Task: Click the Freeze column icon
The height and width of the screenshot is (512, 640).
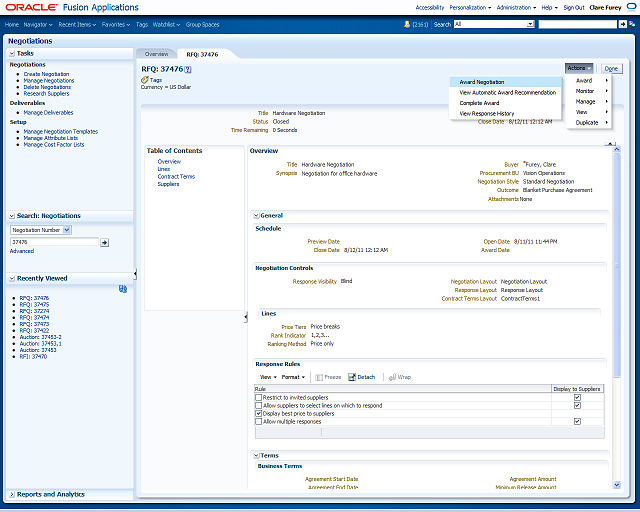Action: (319, 377)
